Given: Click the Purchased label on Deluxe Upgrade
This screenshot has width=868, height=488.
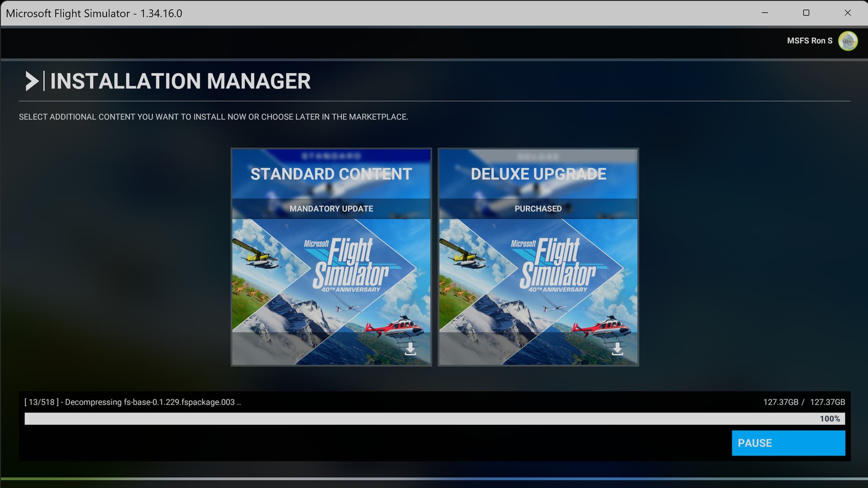Looking at the screenshot, I should 538,209.
